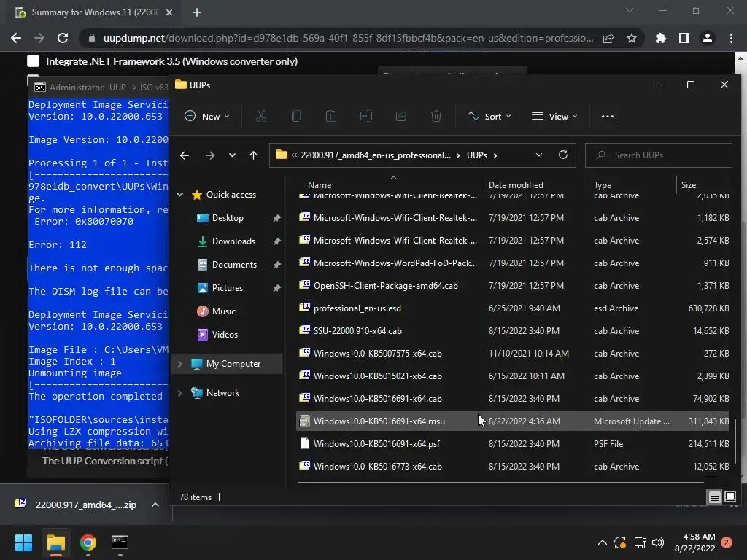This screenshot has width=747, height=560.
Task: Open Chrome three-dot menu
Action: coord(731,38)
